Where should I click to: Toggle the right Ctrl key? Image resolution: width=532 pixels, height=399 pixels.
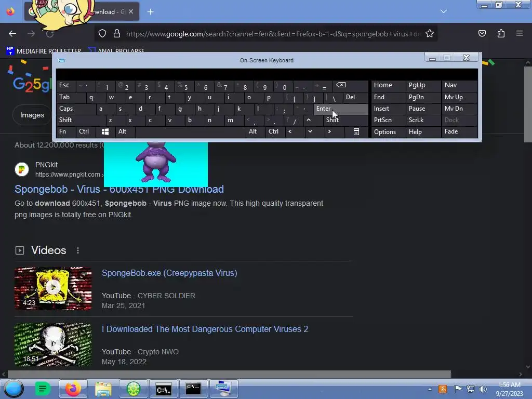pos(275,131)
